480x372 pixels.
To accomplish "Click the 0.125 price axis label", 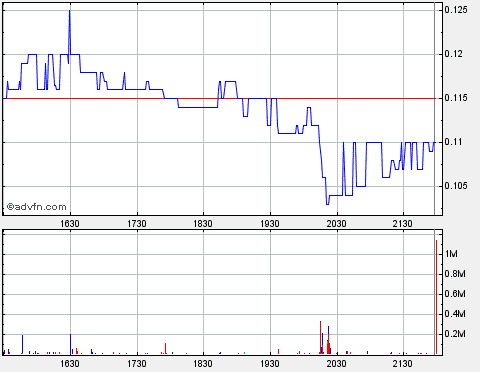I will [456, 10].
